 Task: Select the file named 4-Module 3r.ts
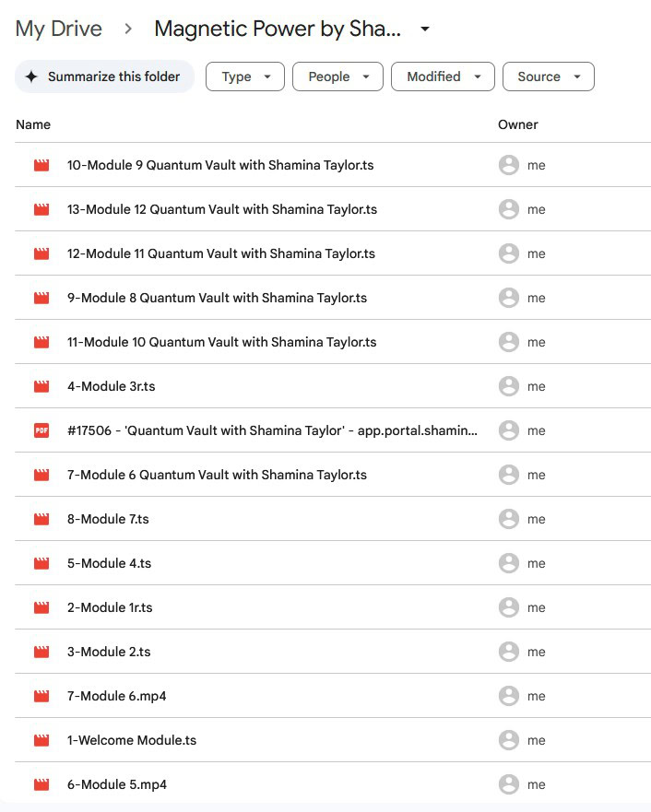(111, 386)
